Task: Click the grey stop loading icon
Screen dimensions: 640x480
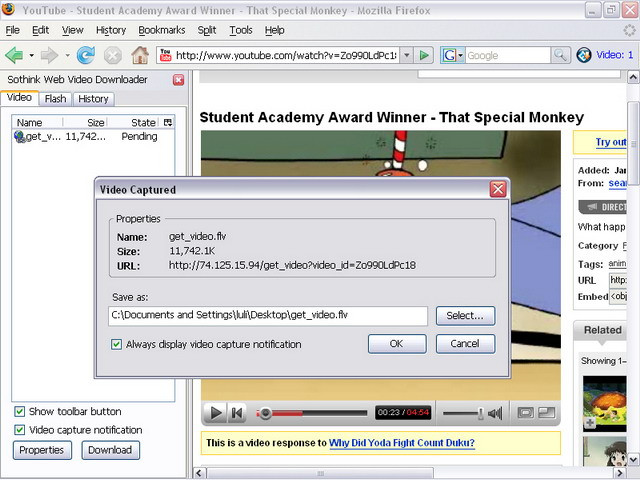Action: (x=113, y=56)
